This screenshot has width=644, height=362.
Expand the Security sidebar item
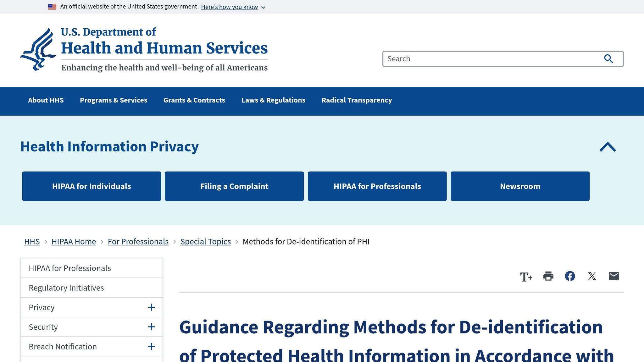click(151, 327)
